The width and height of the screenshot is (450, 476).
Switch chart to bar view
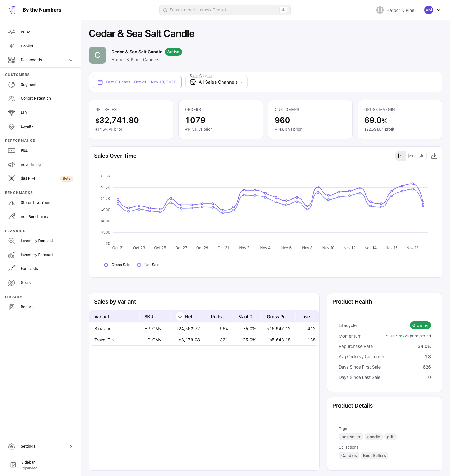click(x=421, y=156)
